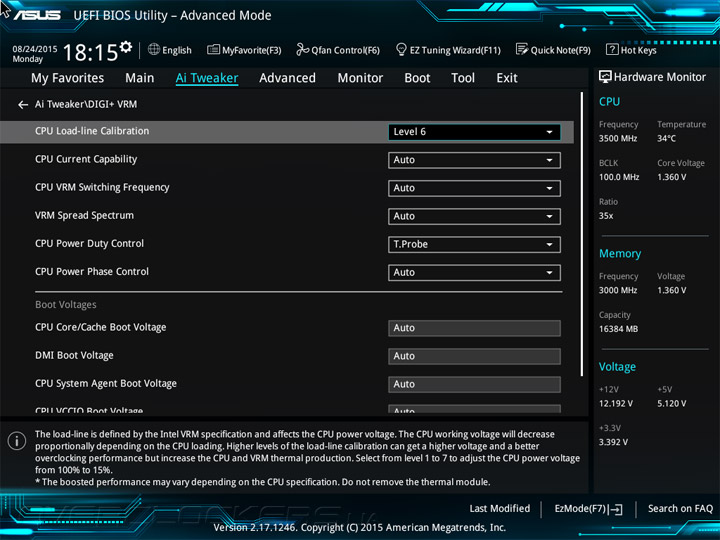This screenshot has height=540, width=720.
Task: Click the 08/24/2015 date text
Action: pyautogui.click(x=34, y=49)
